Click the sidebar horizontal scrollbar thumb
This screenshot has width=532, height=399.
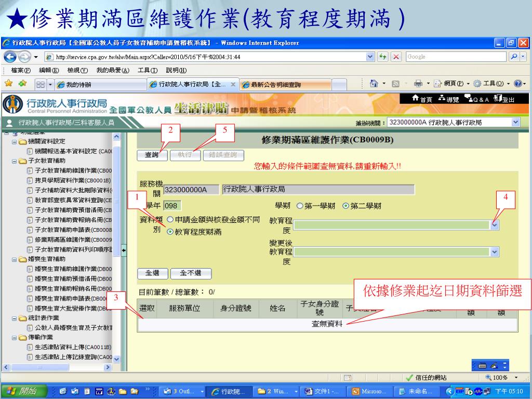(x=40, y=367)
